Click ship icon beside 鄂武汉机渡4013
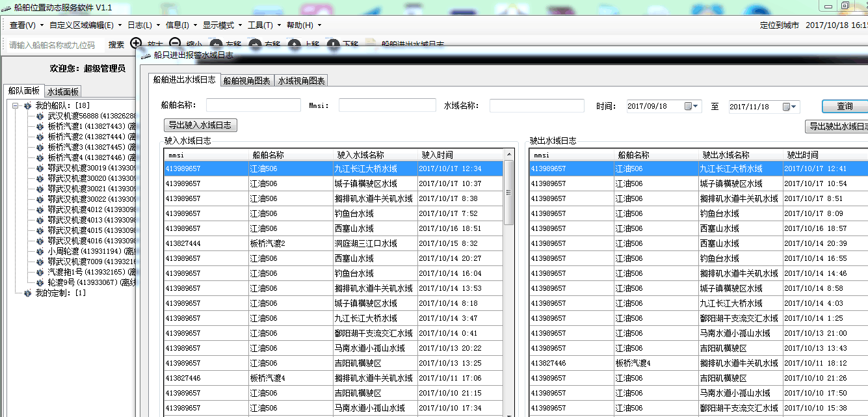Viewport: 868px width, 417px height. click(x=40, y=220)
